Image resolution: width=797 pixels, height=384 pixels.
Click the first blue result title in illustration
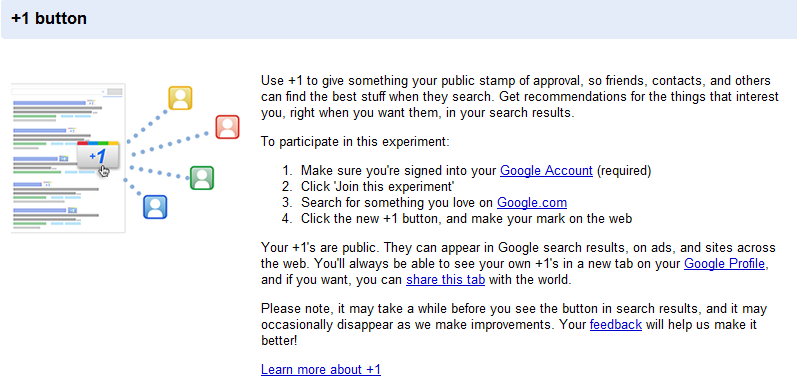pyautogui.click(x=49, y=103)
